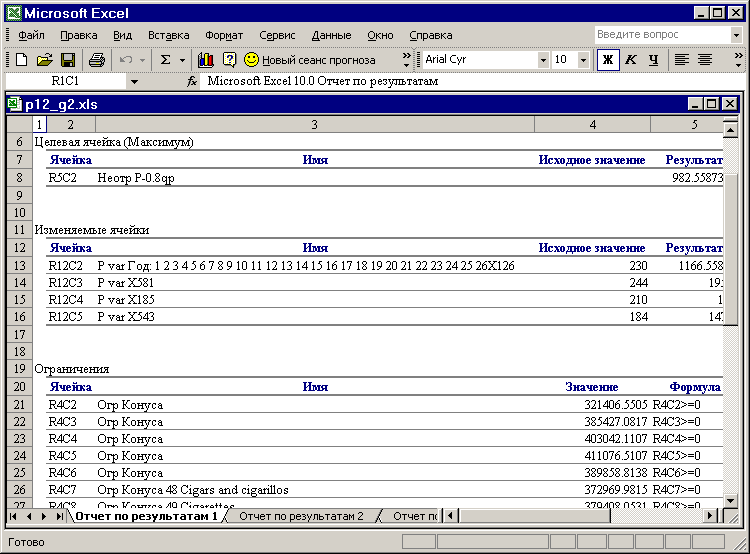This screenshot has width=750, height=554.
Task: Print the sheet using printer icon
Action: pos(97,60)
